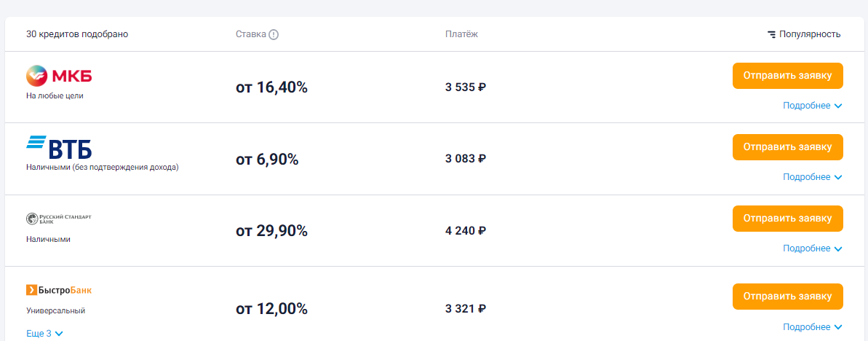Screen dimensions: 868x341
Task: Show Еще 3 БыстроБанк offers
Action: (x=45, y=333)
